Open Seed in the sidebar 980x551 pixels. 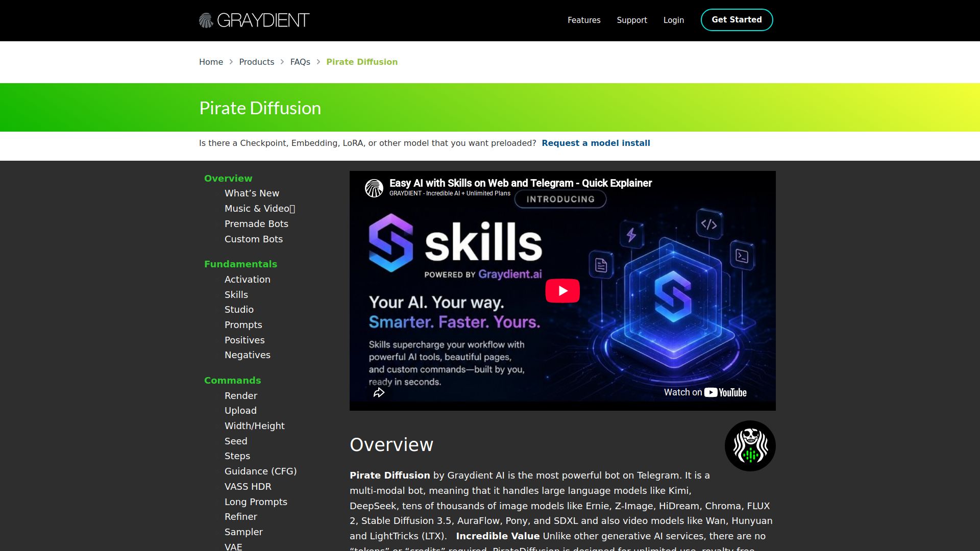[236, 441]
